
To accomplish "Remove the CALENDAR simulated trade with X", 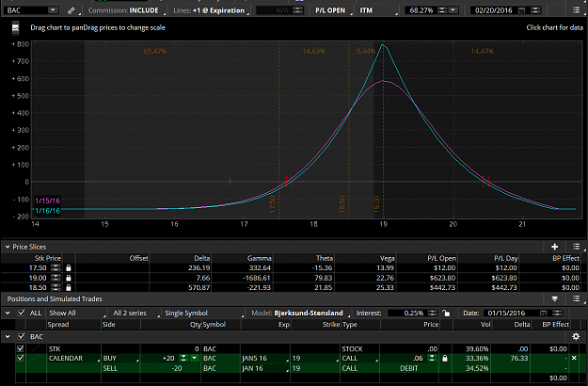I will point(574,358).
